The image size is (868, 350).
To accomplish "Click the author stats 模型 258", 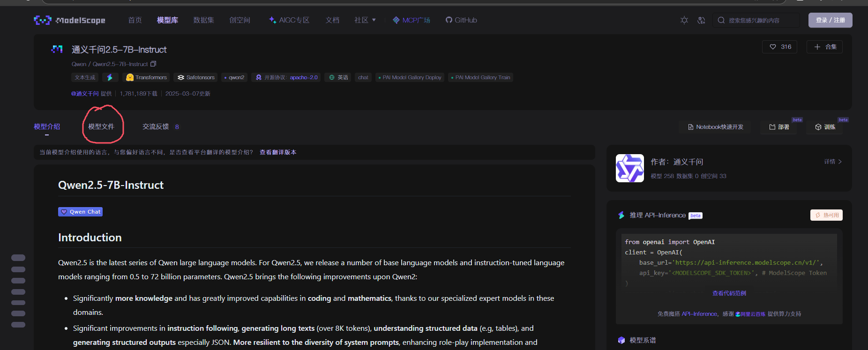I will (662, 176).
